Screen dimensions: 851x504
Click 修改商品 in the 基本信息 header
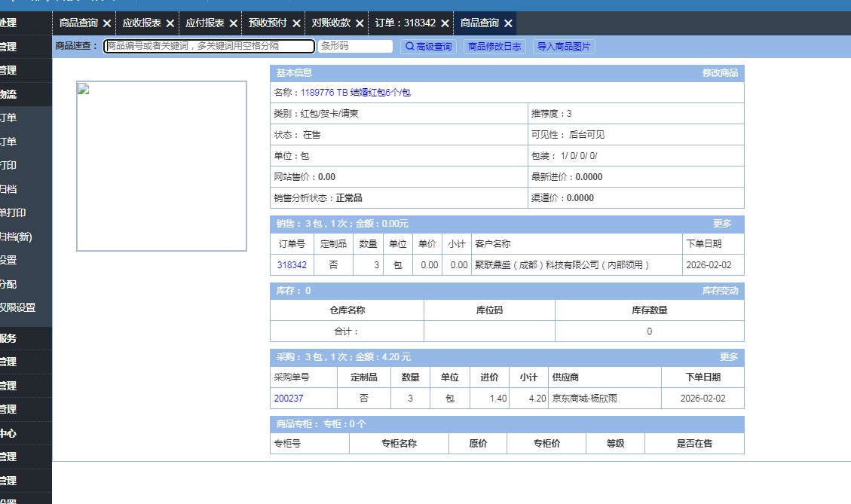720,73
